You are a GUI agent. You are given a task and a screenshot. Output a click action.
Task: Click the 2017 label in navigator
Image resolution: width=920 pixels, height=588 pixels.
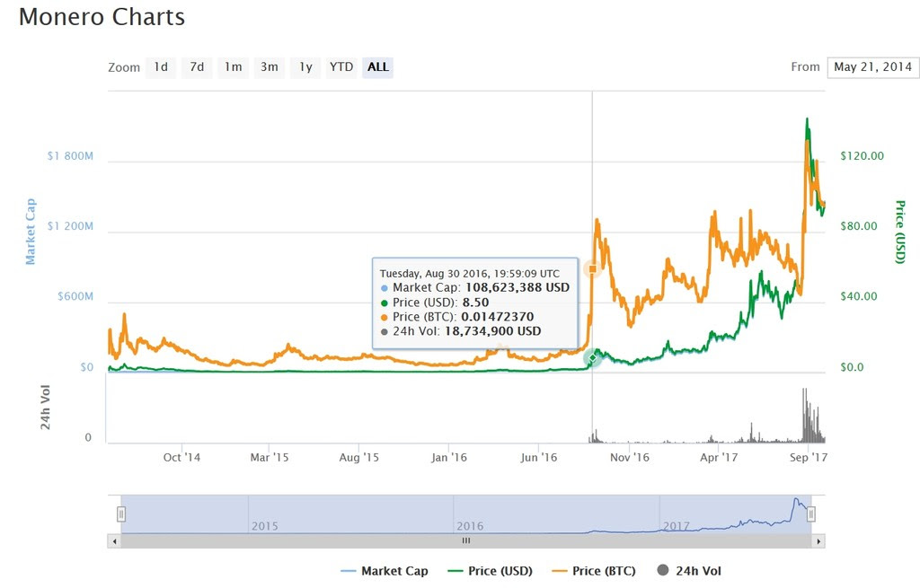(x=676, y=526)
